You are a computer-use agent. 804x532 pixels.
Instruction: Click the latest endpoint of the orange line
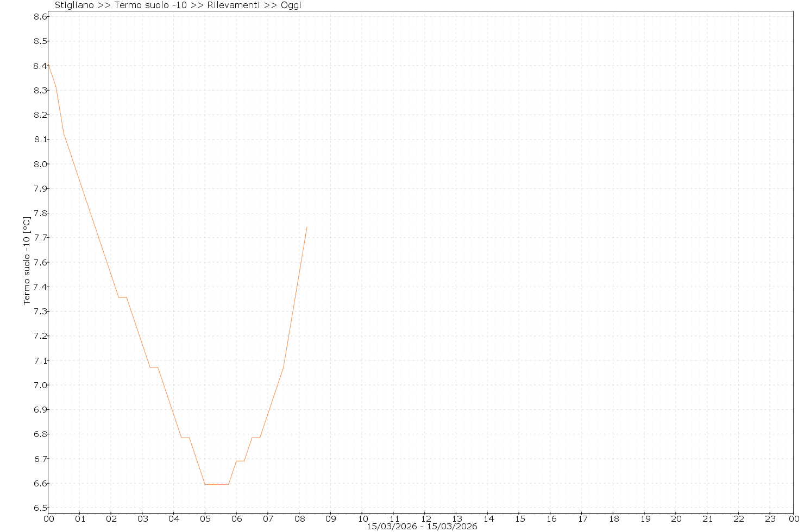pyautogui.click(x=307, y=227)
